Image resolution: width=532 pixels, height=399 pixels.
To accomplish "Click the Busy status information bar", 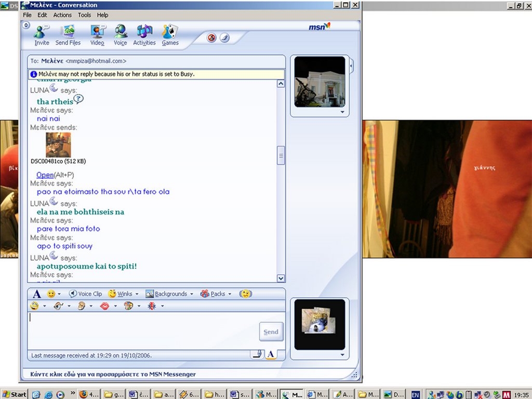I will 156,74.
